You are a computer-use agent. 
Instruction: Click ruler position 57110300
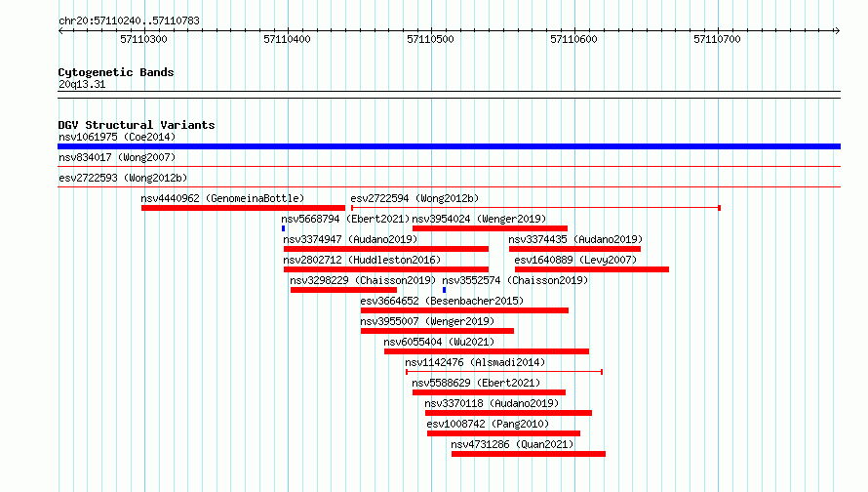[144, 39]
